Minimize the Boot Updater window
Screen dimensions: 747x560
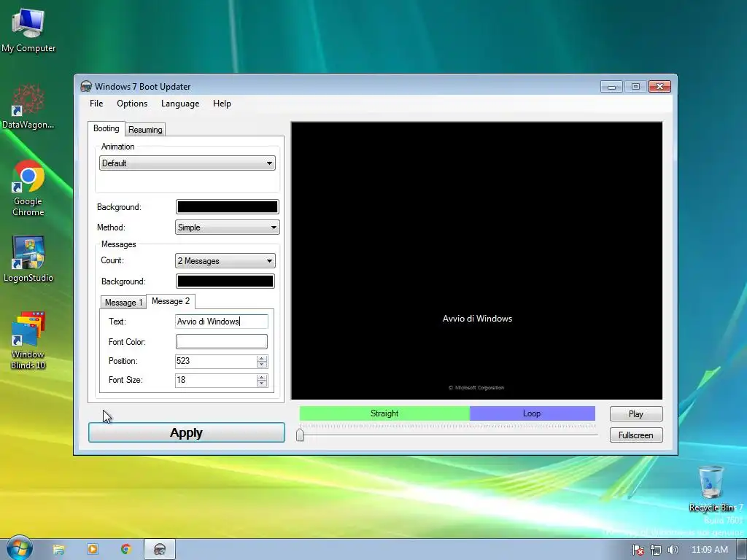[612, 87]
